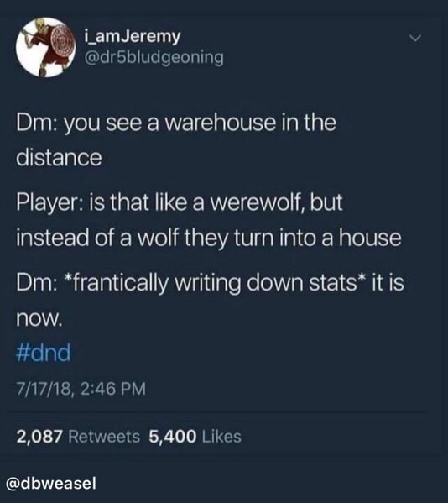Image resolution: width=448 pixels, height=503 pixels.
Task: Click the "Player: is that like a werewolf" line
Action: (x=180, y=202)
